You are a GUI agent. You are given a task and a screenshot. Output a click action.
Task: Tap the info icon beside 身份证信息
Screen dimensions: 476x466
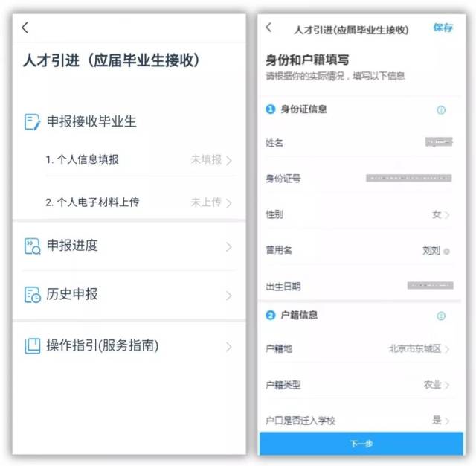[441, 110]
